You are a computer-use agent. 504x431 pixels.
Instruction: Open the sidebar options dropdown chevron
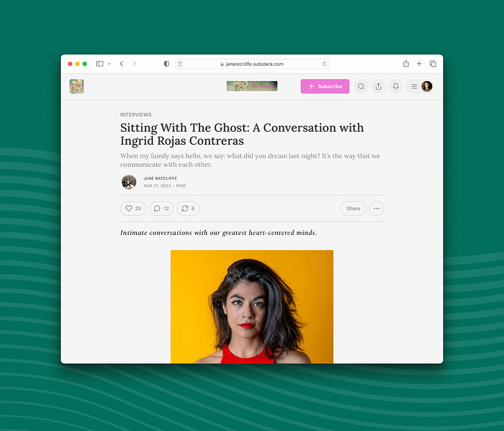[x=109, y=64]
